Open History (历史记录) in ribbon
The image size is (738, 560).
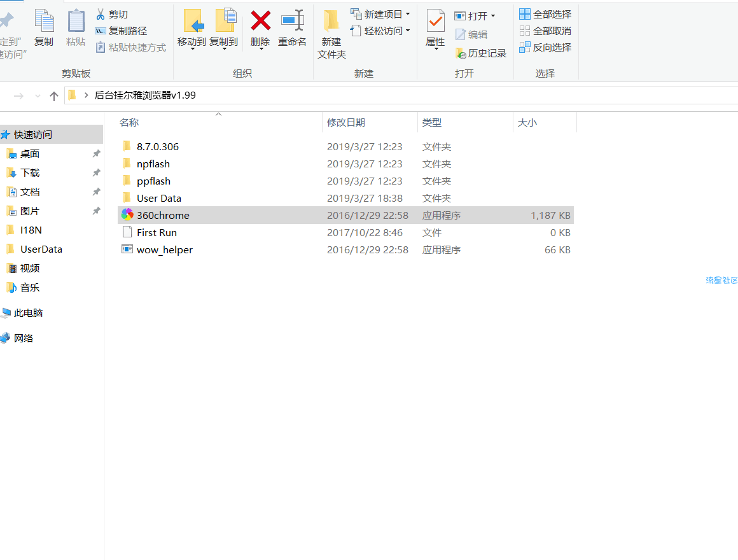point(481,53)
